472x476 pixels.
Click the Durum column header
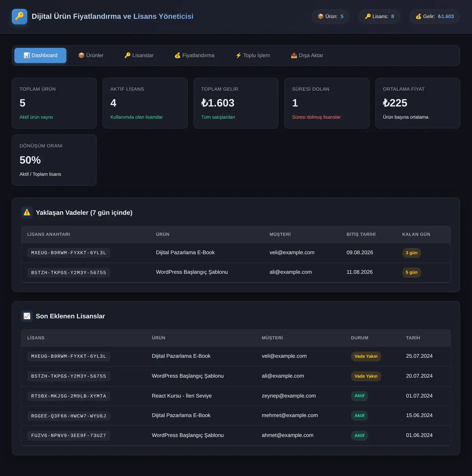[360, 338]
